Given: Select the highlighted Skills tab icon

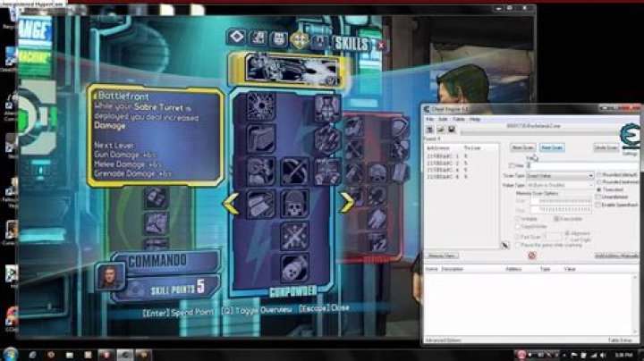Looking at the screenshot, I should coord(300,40).
